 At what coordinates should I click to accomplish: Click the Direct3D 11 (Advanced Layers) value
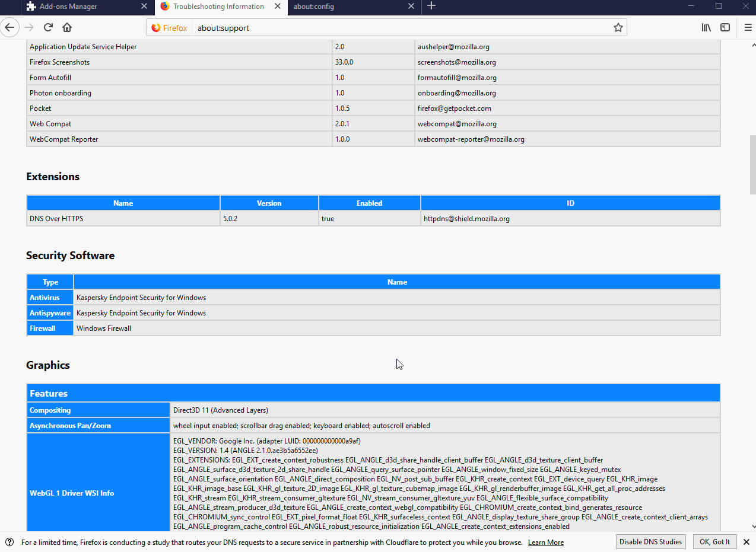(221, 410)
